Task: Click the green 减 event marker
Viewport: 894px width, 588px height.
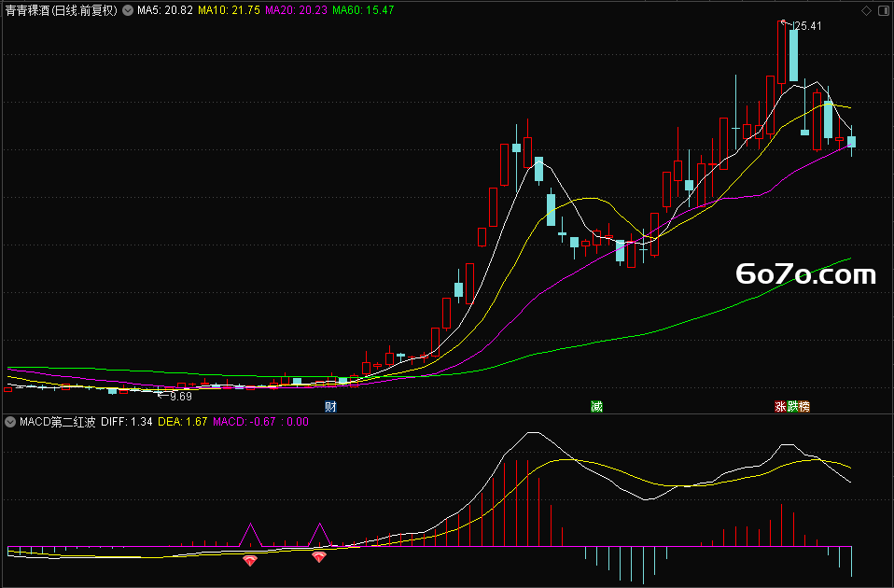Action: (596, 407)
